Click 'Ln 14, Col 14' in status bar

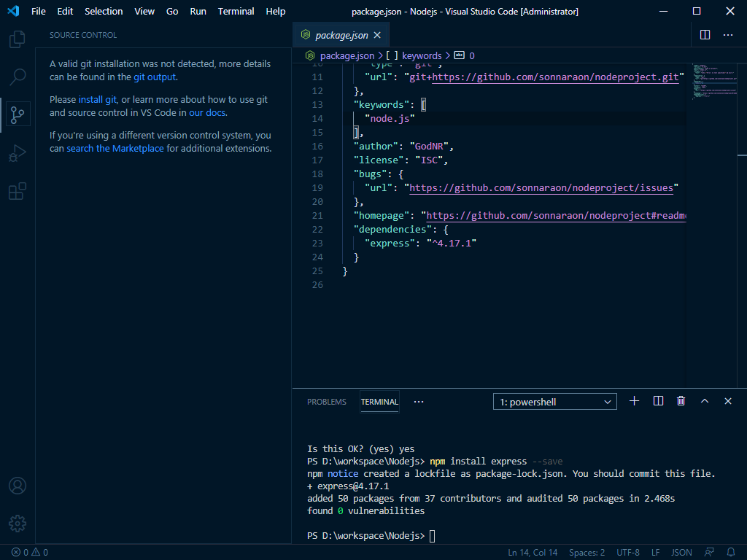[533, 553]
